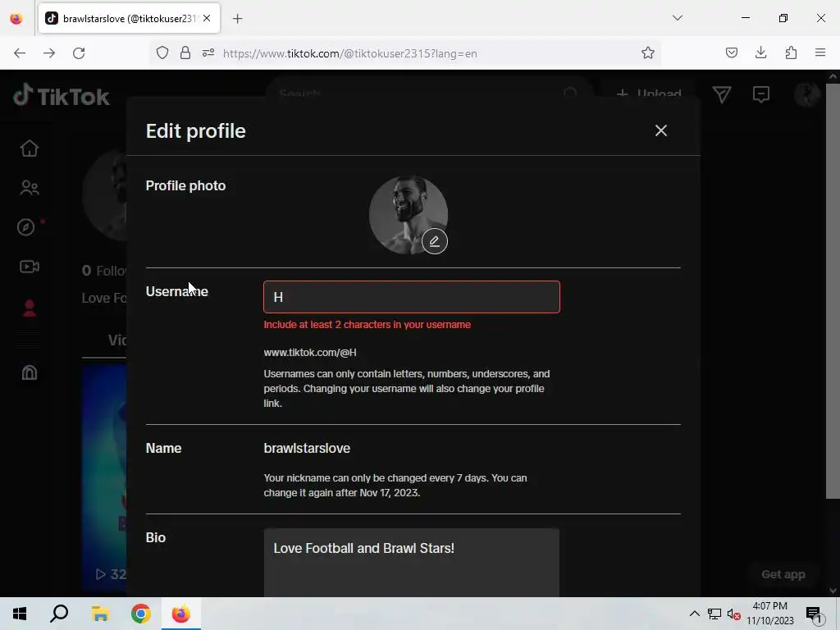
Task: Open File Explorer from taskbar
Action: [x=100, y=614]
